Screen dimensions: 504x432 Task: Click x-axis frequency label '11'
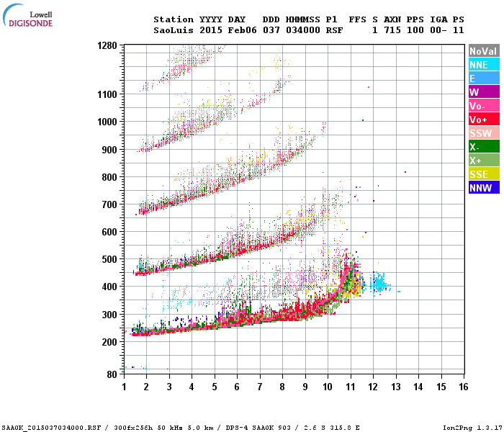point(351,387)
